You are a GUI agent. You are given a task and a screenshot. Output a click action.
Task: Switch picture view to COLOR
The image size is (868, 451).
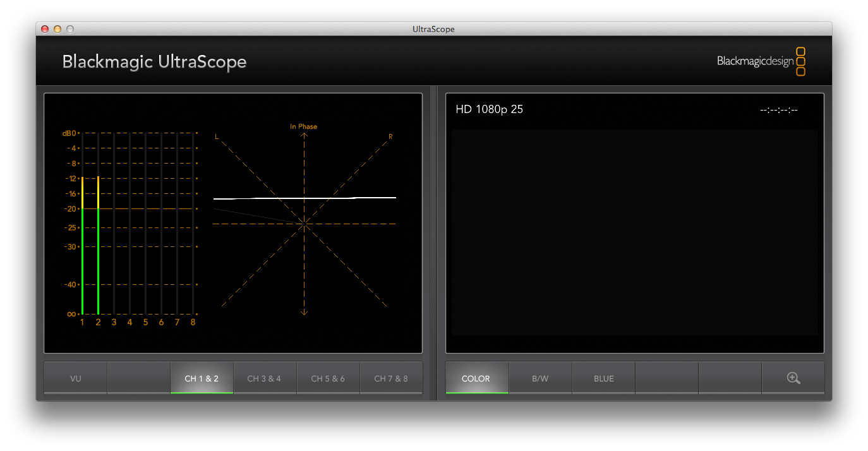pos(477,378)
